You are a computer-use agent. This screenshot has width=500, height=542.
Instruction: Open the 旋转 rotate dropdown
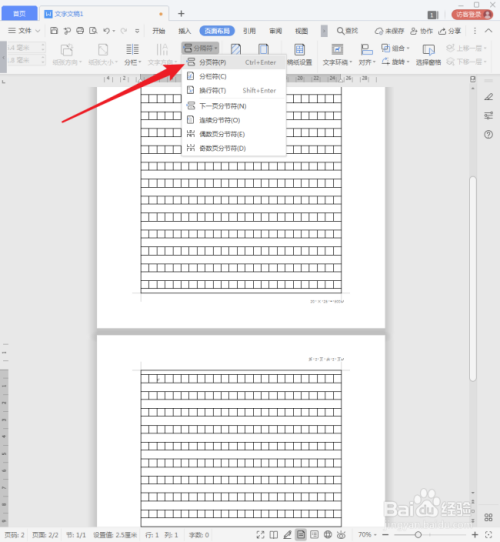click(x=395, y=62)
